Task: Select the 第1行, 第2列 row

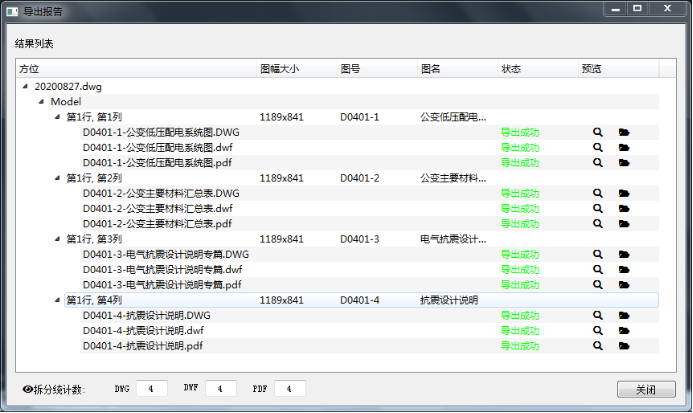Action: point(94,178)
